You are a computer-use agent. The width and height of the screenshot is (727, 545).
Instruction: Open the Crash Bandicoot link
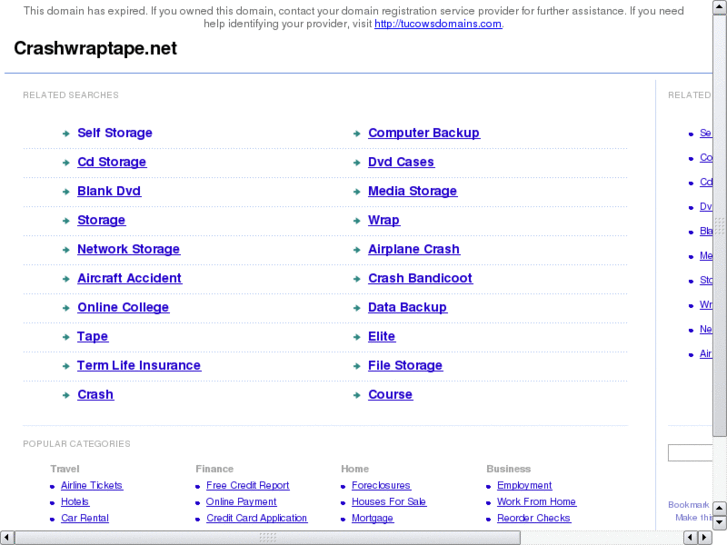coord(420,278)
